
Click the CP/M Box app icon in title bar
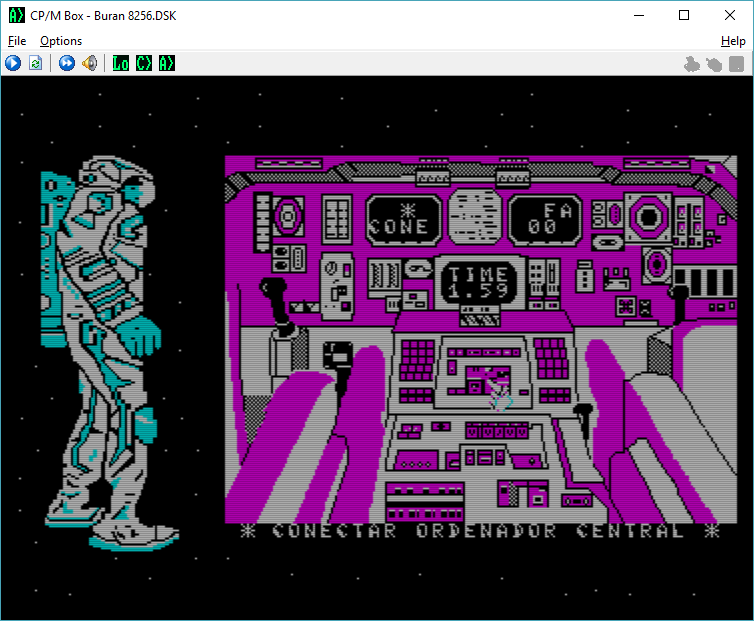click(16, 15)
